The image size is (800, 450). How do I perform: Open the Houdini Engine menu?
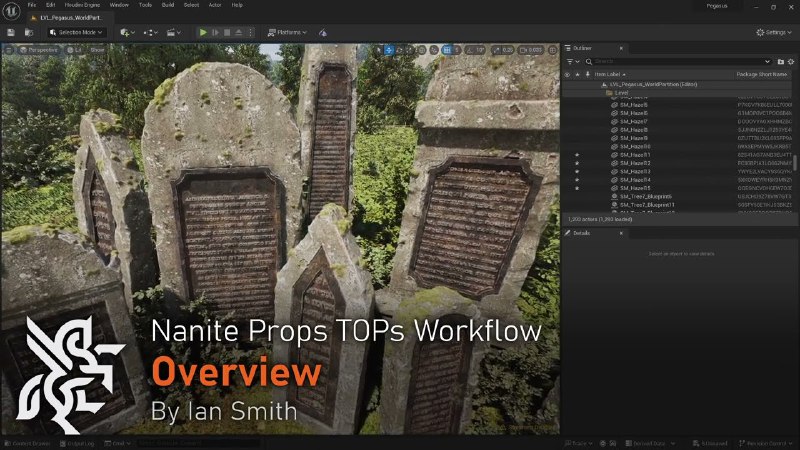click(x=82, y=5)
